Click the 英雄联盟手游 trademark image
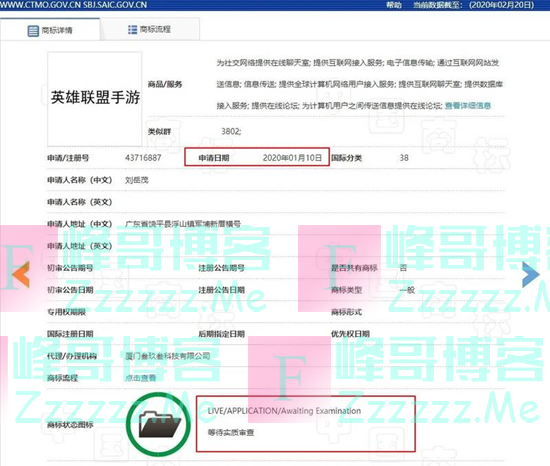 95,99
